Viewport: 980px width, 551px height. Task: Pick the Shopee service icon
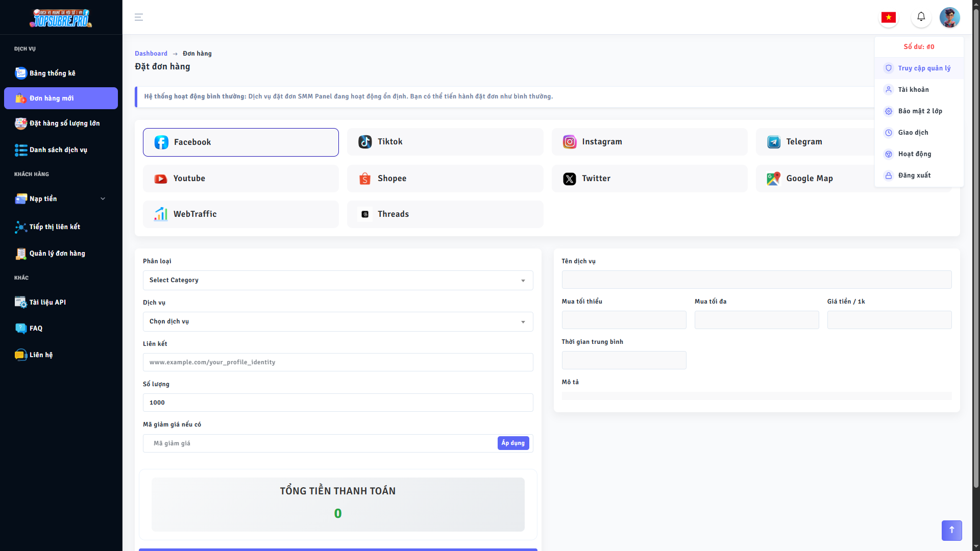pyautogui.click(x=365, y=179)
